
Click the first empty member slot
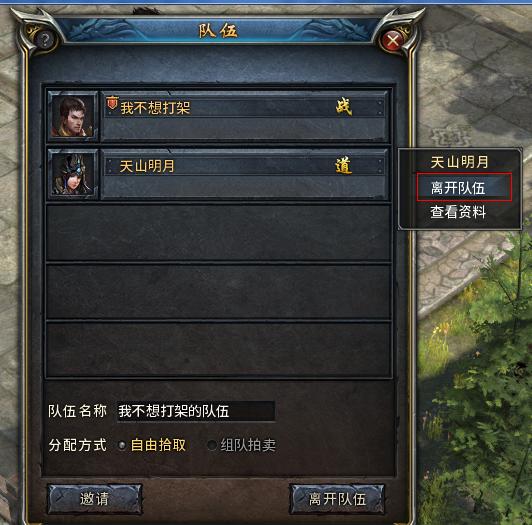[x=219, y=232]
